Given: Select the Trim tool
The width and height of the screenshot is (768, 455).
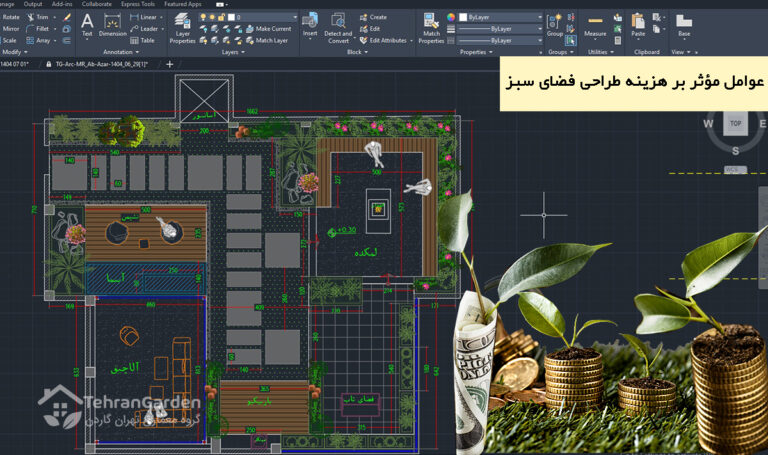Looking at the screenshot, I should pos(38,17).
